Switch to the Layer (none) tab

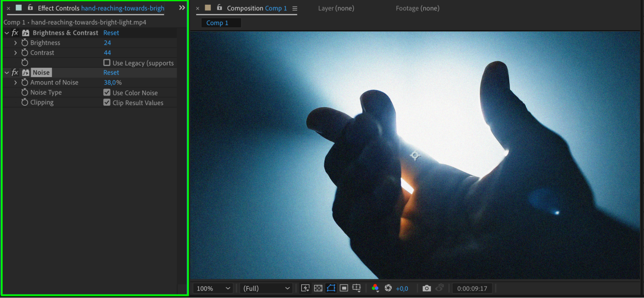tap(336, 8)
